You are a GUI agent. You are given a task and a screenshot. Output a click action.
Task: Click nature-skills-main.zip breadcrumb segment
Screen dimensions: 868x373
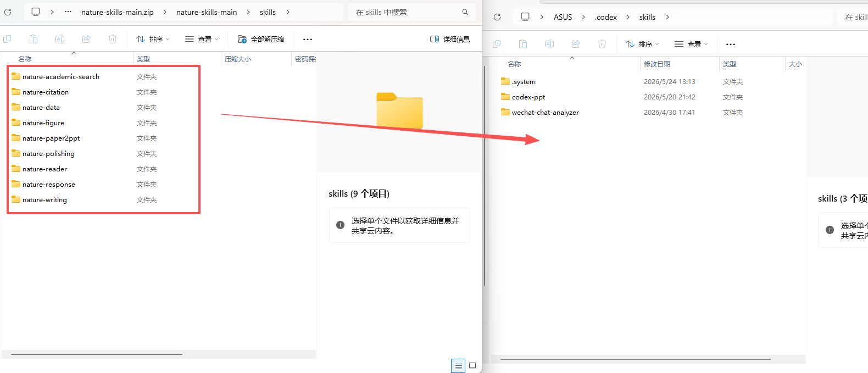tap(118, 12)
